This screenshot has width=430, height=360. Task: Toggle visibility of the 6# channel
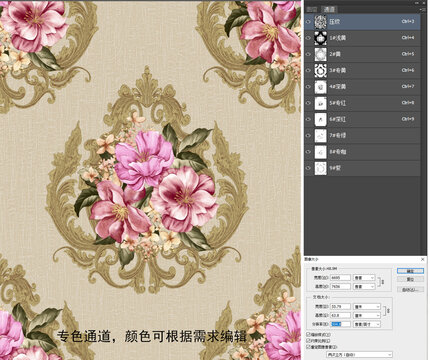tap(308, 119)
